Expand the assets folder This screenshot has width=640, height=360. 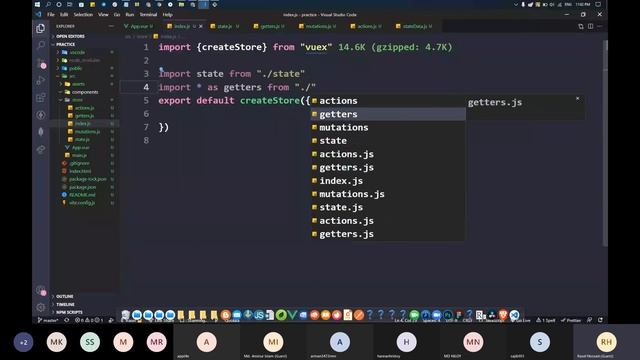tap(78, 84)
